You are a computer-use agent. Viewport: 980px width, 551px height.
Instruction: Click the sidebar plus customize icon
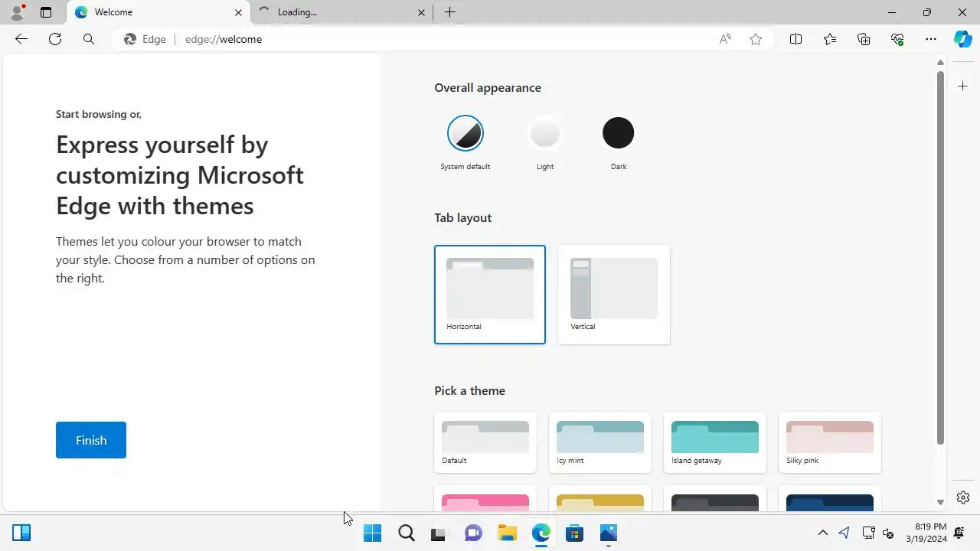(963, 86)
